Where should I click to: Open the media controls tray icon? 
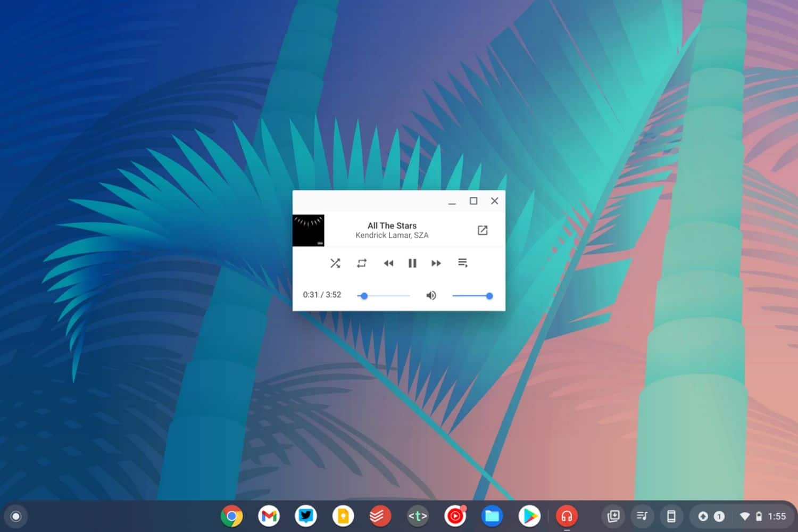click(642, 516)
